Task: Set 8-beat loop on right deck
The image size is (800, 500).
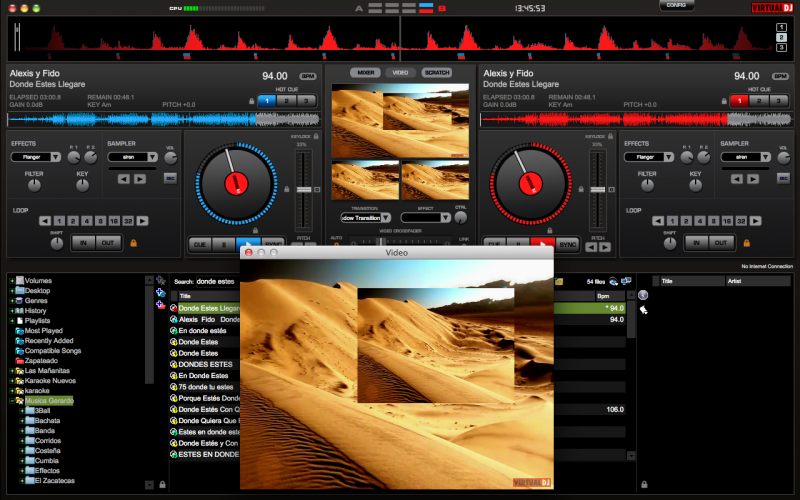Action: 713,221
